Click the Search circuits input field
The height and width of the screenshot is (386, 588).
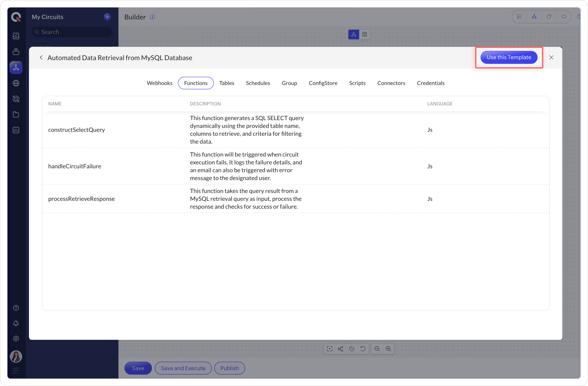pyautogui.click(x=72, y=32)
